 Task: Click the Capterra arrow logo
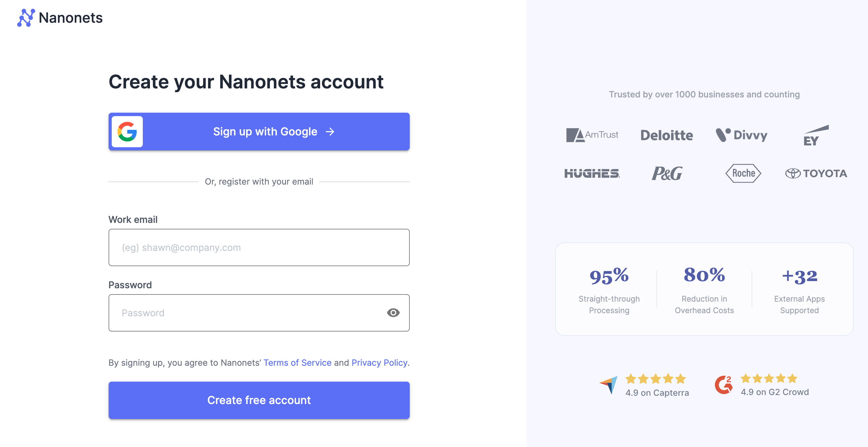609,385
